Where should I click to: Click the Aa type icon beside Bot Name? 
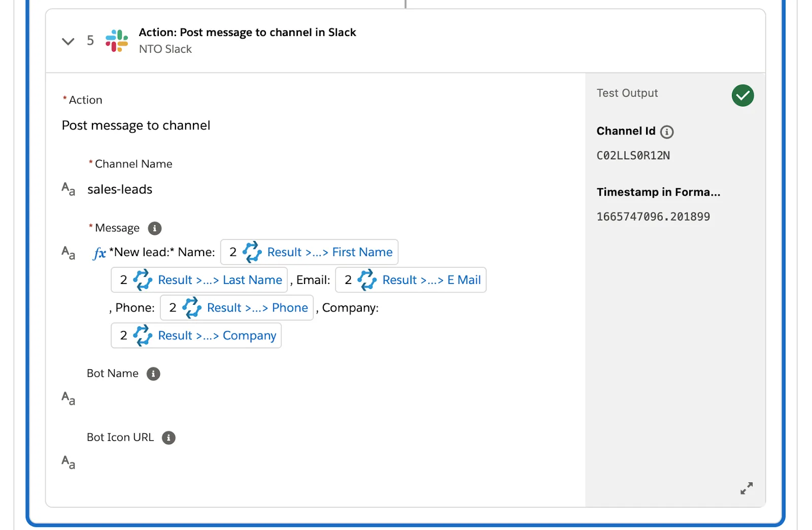69,398
